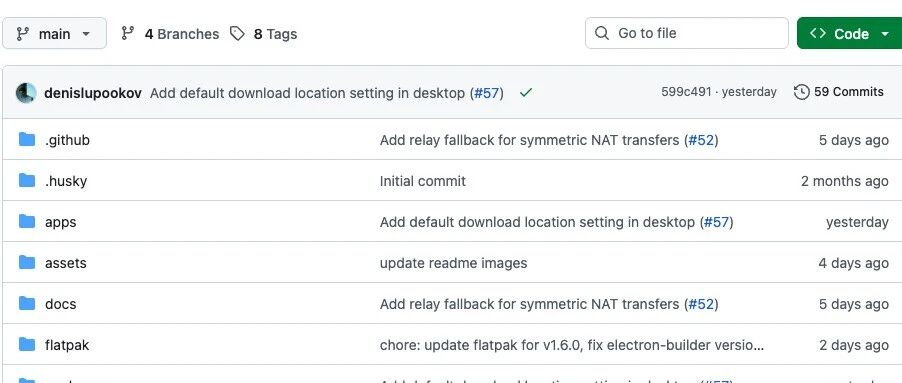Click the green checkmark status icon

[525, 92]
